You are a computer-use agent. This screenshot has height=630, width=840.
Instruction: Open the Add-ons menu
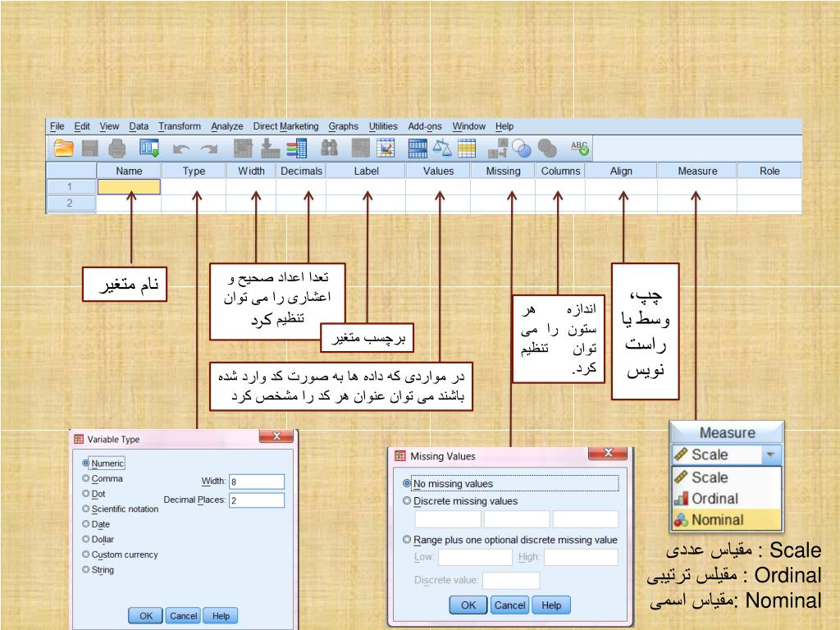click(425, 126)
